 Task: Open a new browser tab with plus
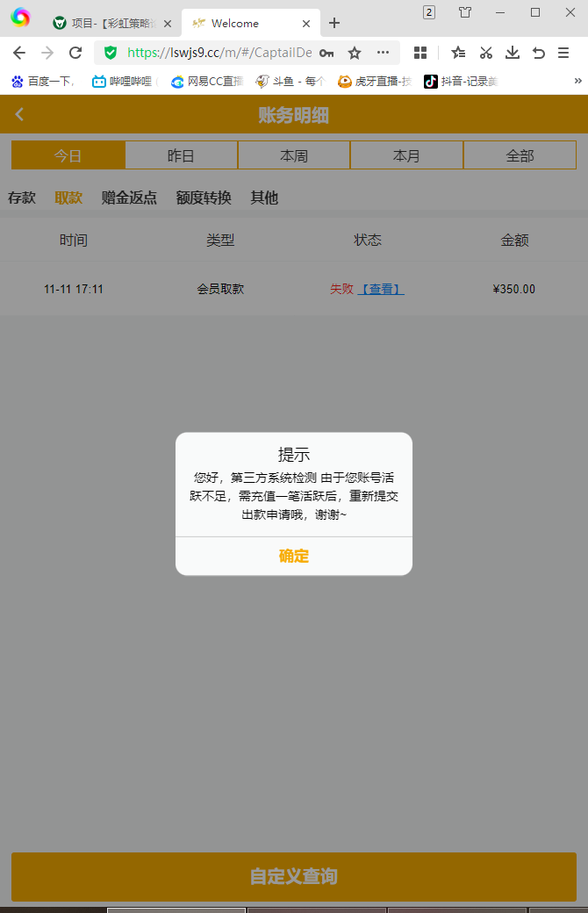coord(334,24)
